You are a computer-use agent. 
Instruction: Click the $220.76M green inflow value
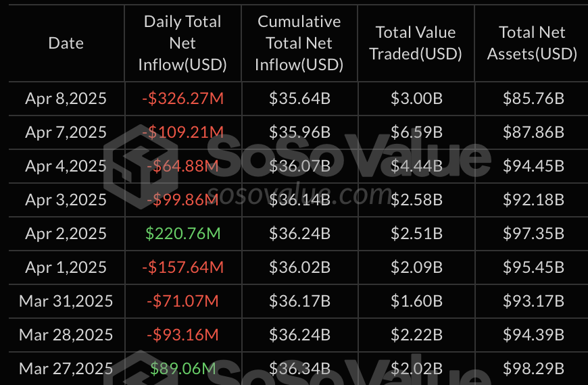point(182,234)
